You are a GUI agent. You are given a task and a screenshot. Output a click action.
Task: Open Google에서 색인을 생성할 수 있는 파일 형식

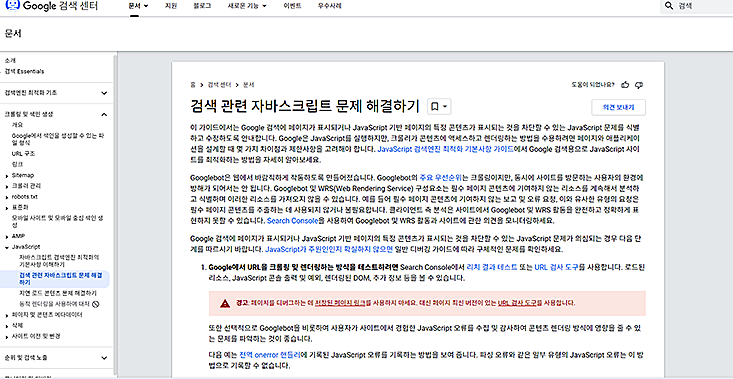coord(57,139)
